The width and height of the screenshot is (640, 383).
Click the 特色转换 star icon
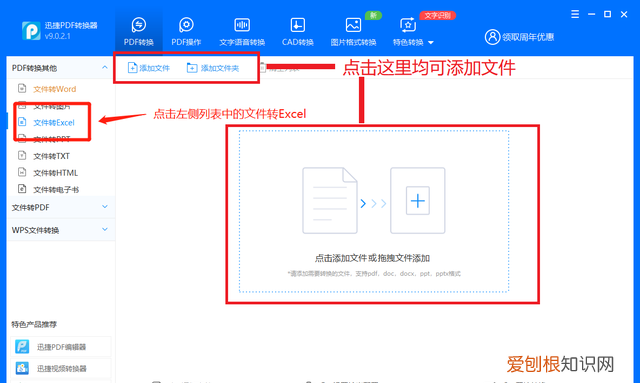point(408,25)
